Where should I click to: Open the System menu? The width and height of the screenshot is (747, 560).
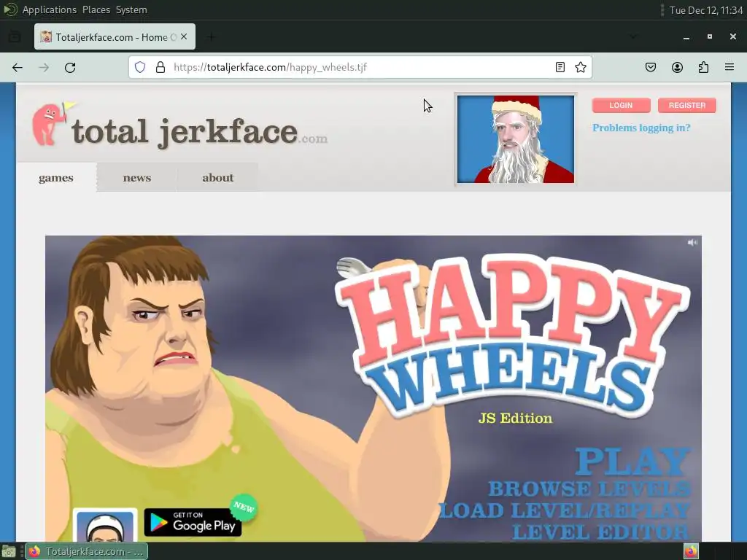131,9
